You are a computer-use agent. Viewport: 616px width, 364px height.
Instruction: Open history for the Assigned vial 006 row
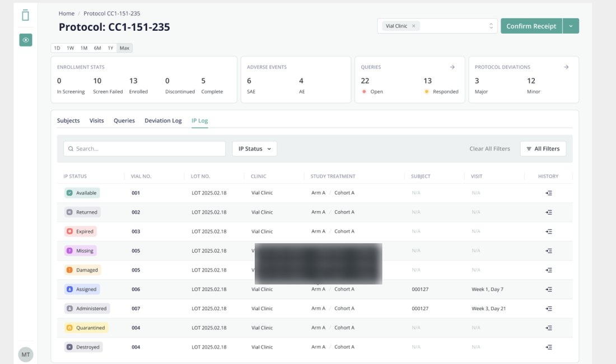[548, 289]
